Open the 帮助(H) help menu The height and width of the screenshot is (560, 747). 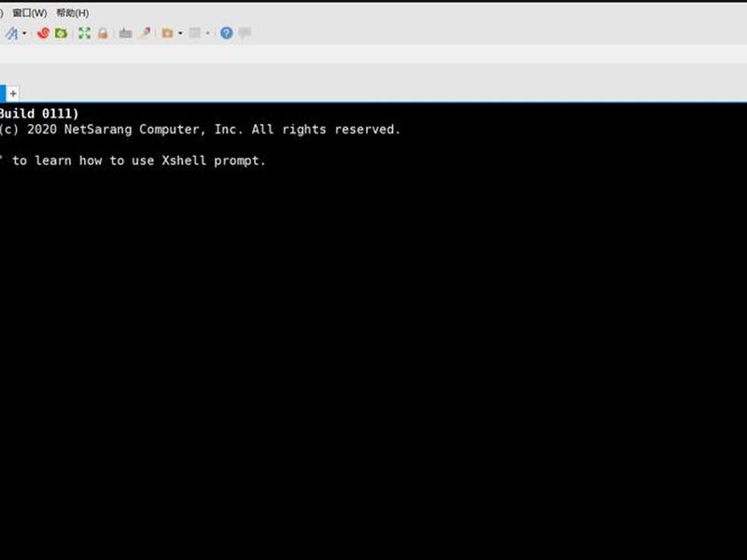73,13
